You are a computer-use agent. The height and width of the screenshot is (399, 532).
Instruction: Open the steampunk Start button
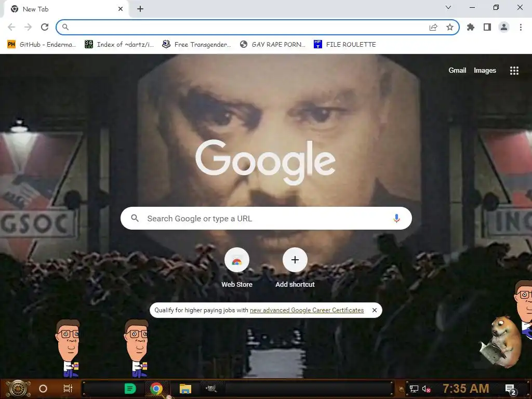[18, 389]
